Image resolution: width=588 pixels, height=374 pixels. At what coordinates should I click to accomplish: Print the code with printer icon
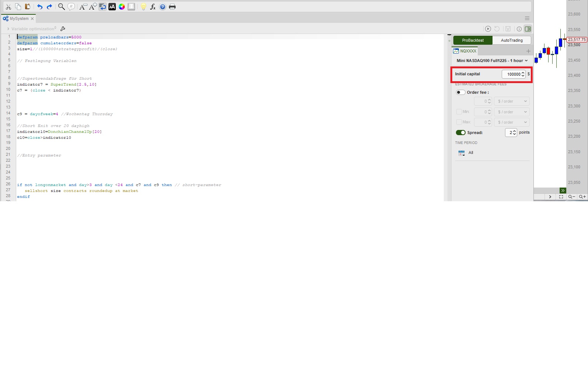[x=172, y=7]
